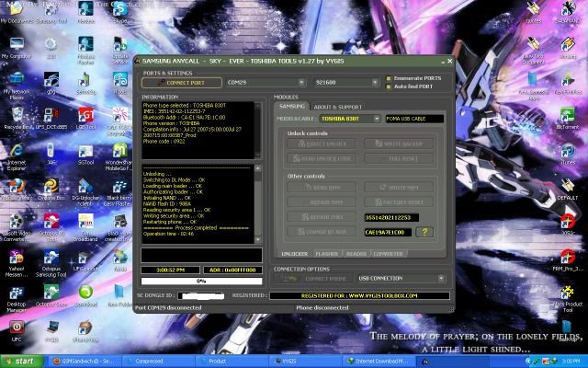This screenshot has width=588, height=368.
Task: Open My Network Places desktop icon
Action: pos(17,86)
